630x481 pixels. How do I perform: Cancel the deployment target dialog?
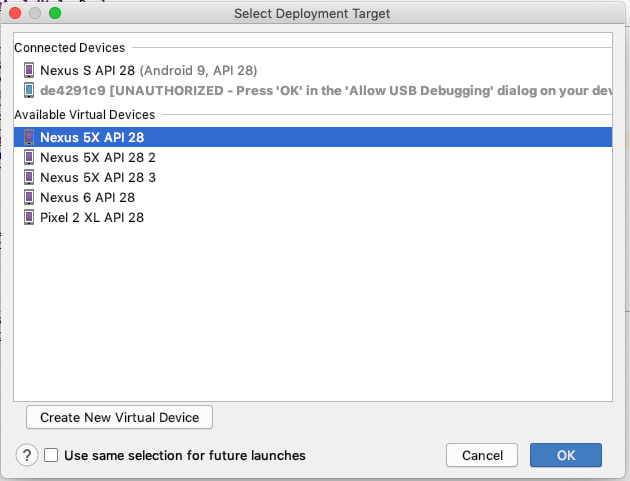482,455
